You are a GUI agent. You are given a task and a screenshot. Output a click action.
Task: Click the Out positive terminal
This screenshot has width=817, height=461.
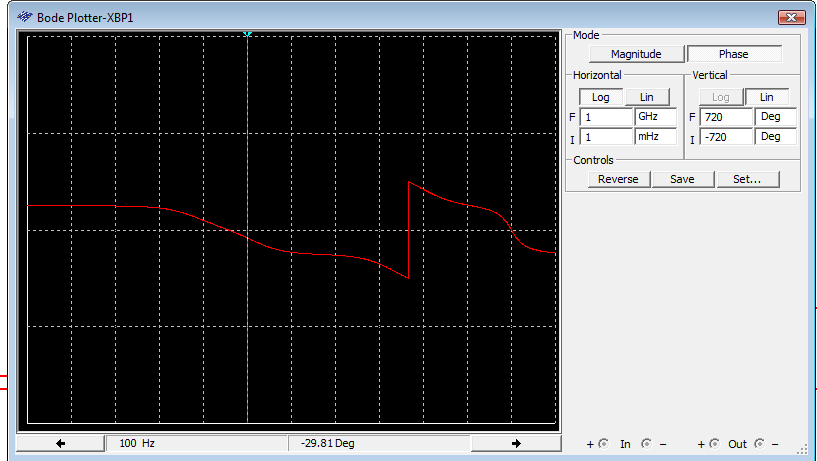click(714, 444)
